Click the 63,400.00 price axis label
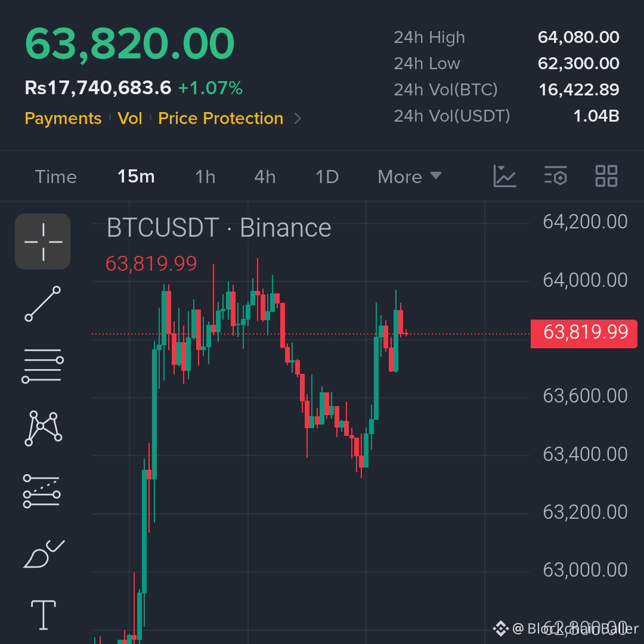The height and width of the screenshot is (644, 644). 585,454
